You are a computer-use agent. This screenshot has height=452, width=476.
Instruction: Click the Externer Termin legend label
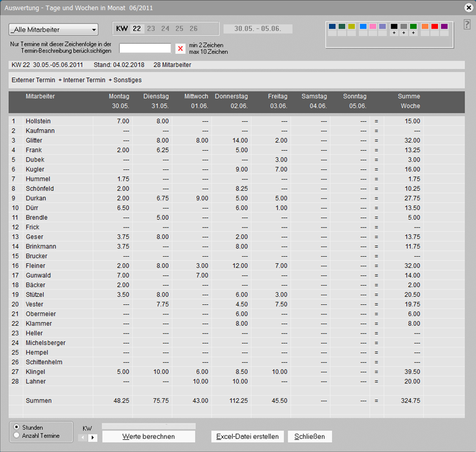34,80
